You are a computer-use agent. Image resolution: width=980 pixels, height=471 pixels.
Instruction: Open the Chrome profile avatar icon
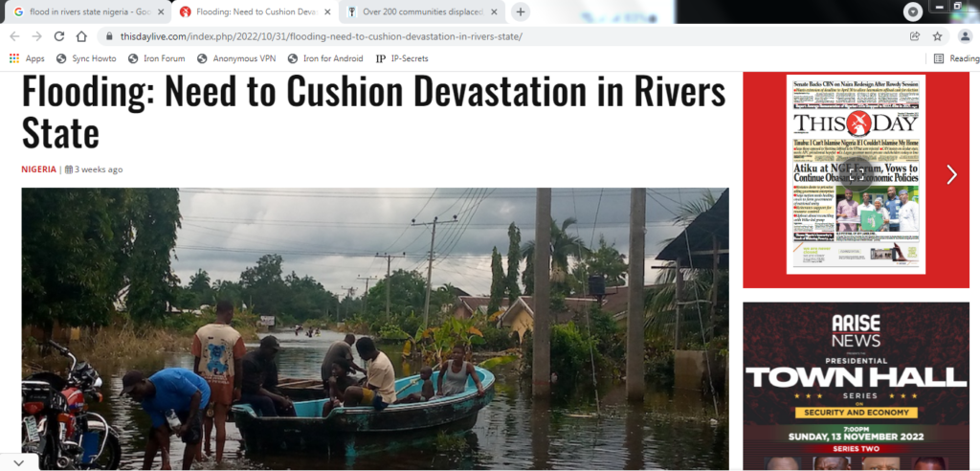pyautogui.click(x=965, y=36)
